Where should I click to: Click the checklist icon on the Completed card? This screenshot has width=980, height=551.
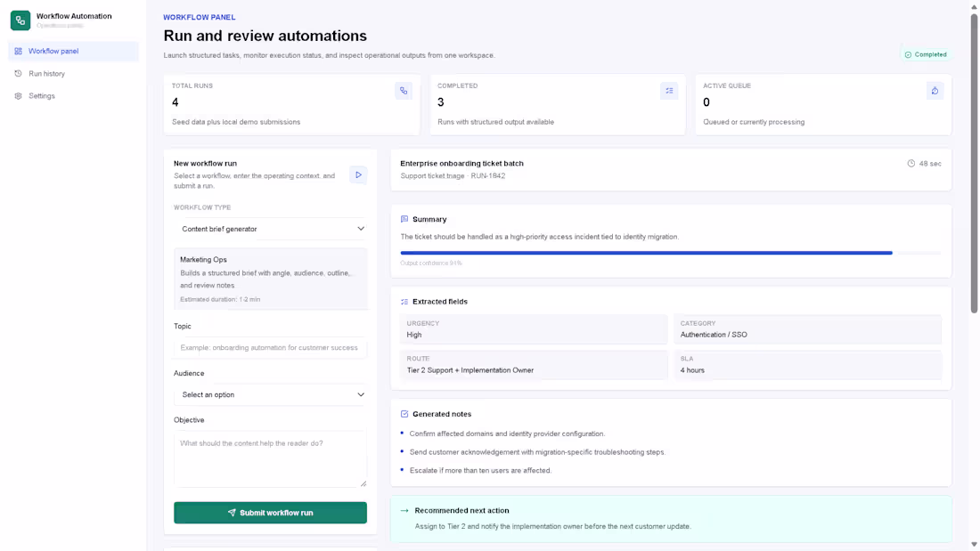pyautogui.click(x=669, y=91)
